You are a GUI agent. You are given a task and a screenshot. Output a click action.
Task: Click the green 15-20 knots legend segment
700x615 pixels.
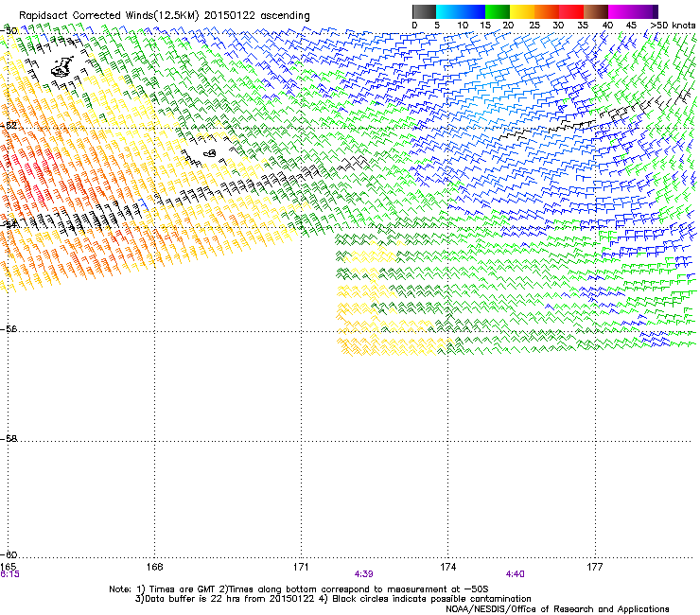point(498,11)
